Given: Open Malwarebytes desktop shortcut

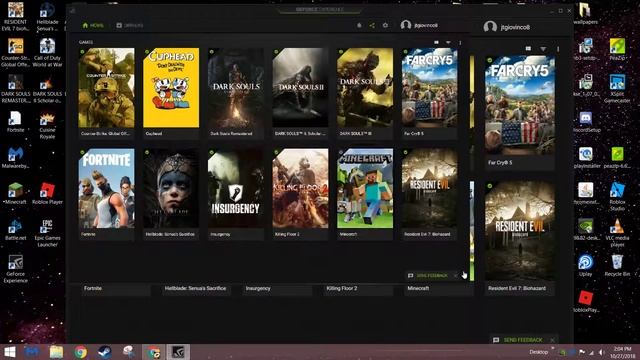Looking at the screenshot, I should [x=16, y=157].
